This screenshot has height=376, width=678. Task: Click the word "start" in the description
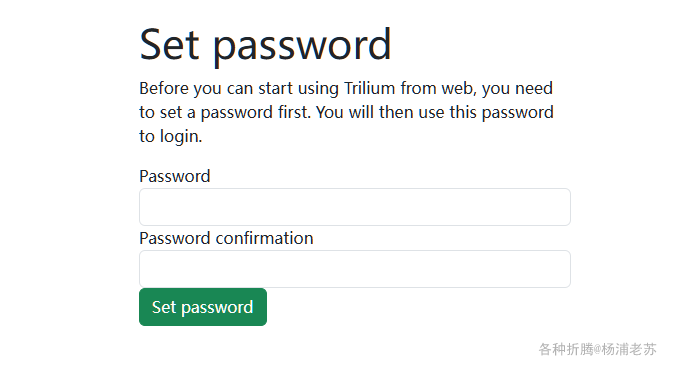click(275, 89)
